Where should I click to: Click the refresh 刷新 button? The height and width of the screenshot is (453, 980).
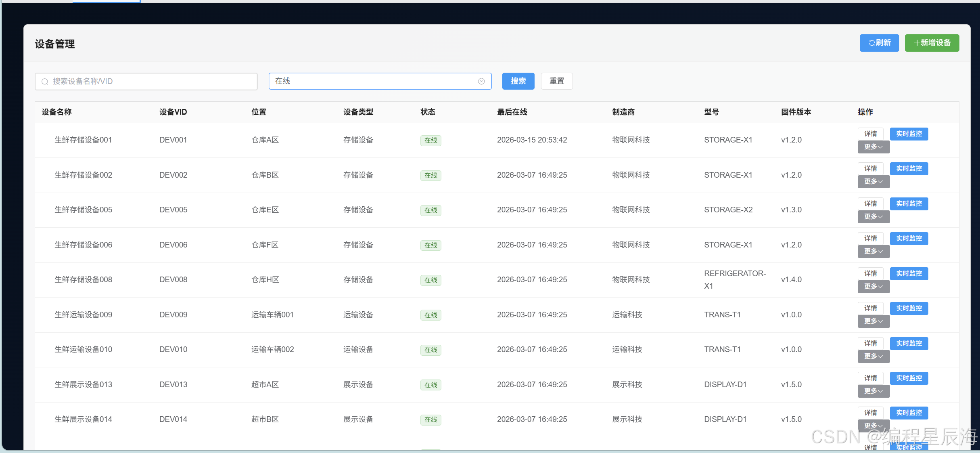(x=879, y=43)
